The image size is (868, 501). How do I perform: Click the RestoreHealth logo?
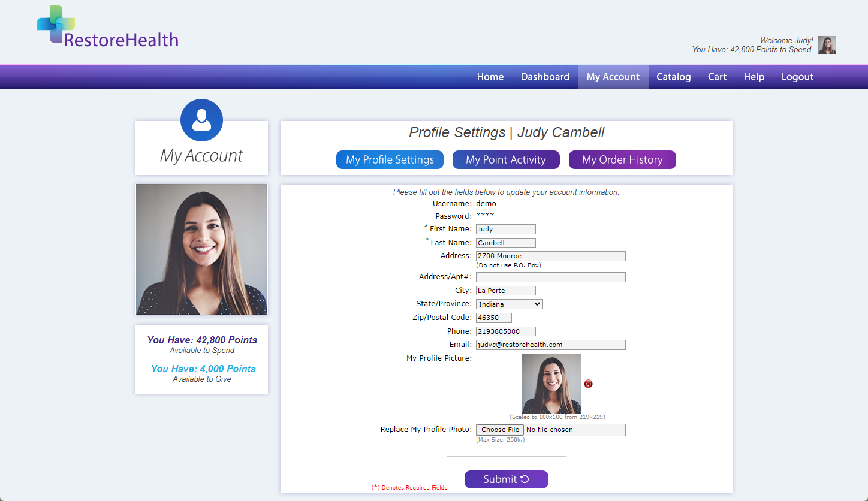(x=108, y=27)
